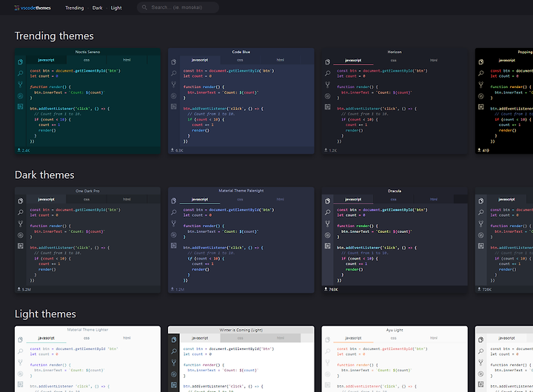
Task: Click the debug icon in Material Theme Palenight card
Action: (174, 234)
